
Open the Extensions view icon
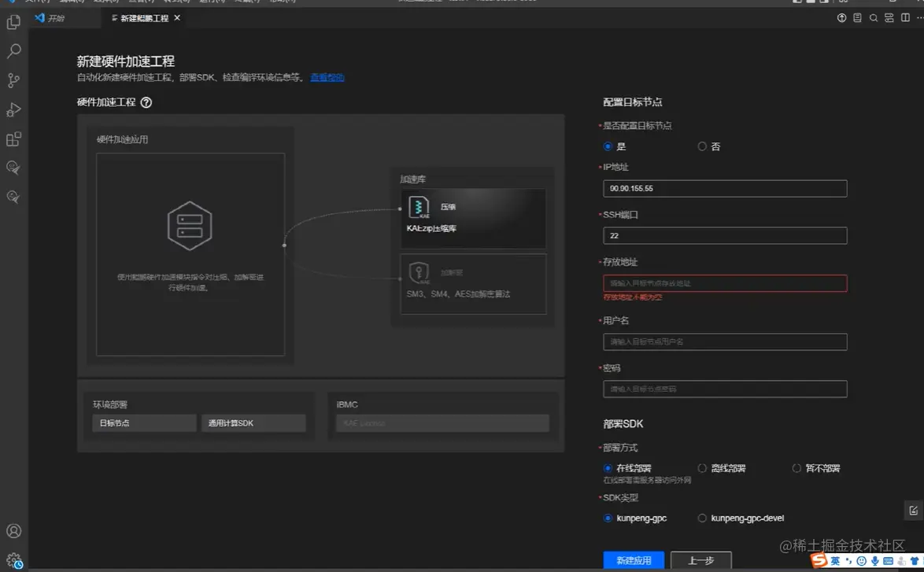(x=13, y=139)
